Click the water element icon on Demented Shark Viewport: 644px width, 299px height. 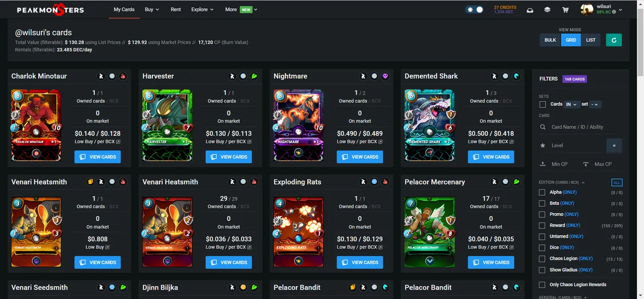coord(516,76)
